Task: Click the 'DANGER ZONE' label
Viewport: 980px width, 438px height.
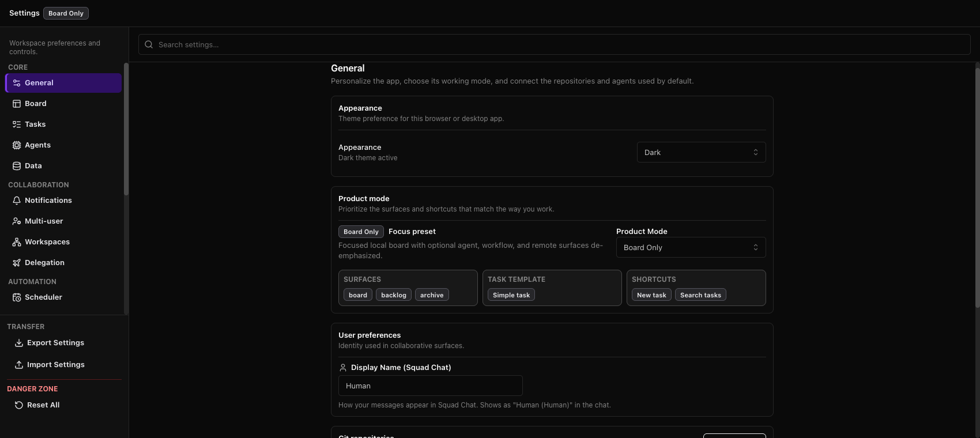Action: 32,389
